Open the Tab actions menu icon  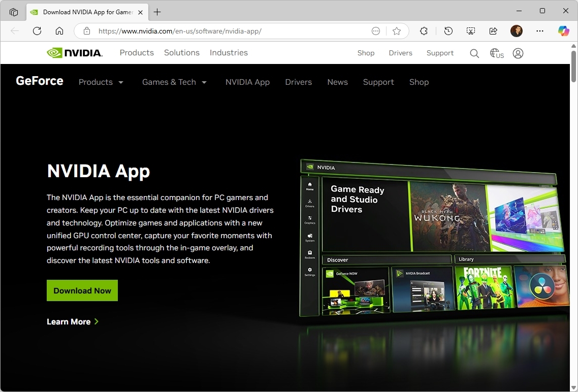[x=14, y=12]
